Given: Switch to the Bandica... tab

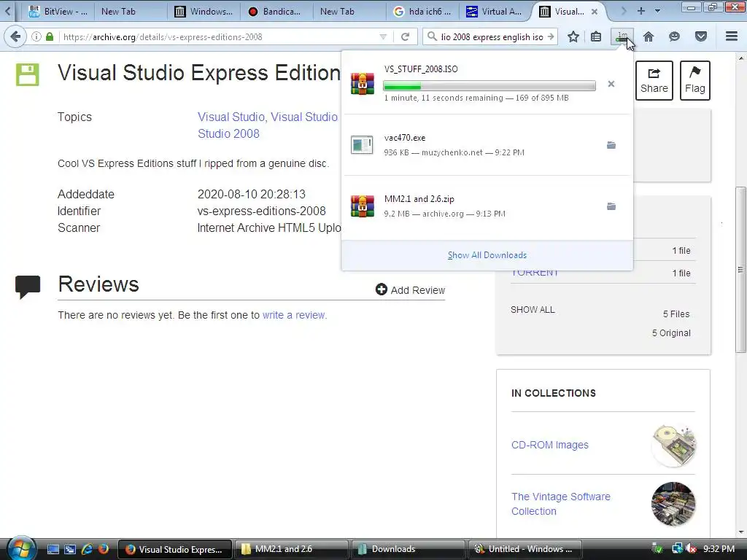Looking at the screenshot, I should coord(276,12).
